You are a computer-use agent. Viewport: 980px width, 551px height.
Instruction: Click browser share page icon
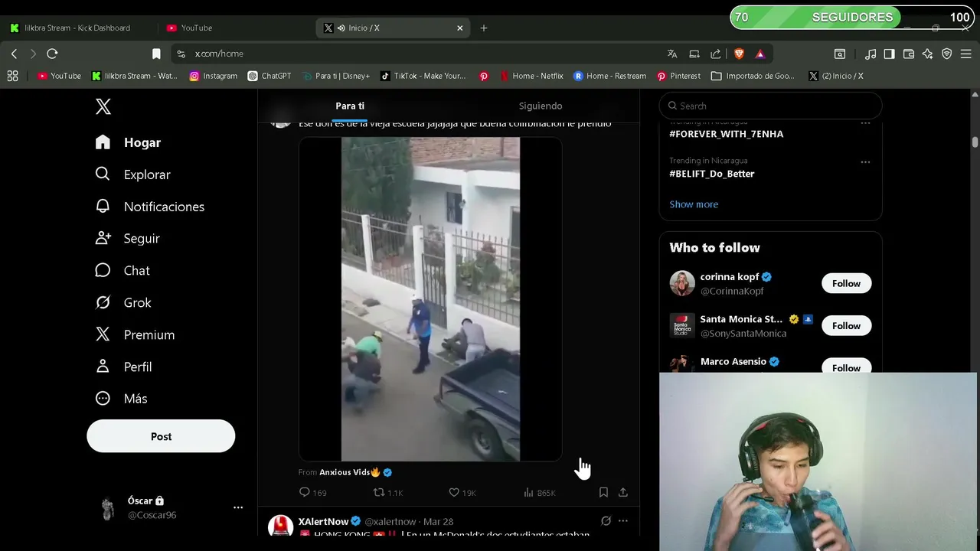716,54
